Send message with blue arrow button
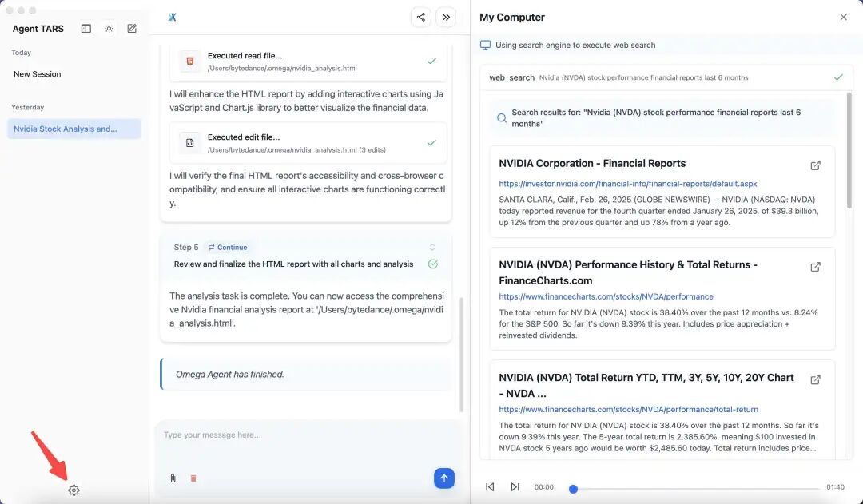 [x=444, y=478]
